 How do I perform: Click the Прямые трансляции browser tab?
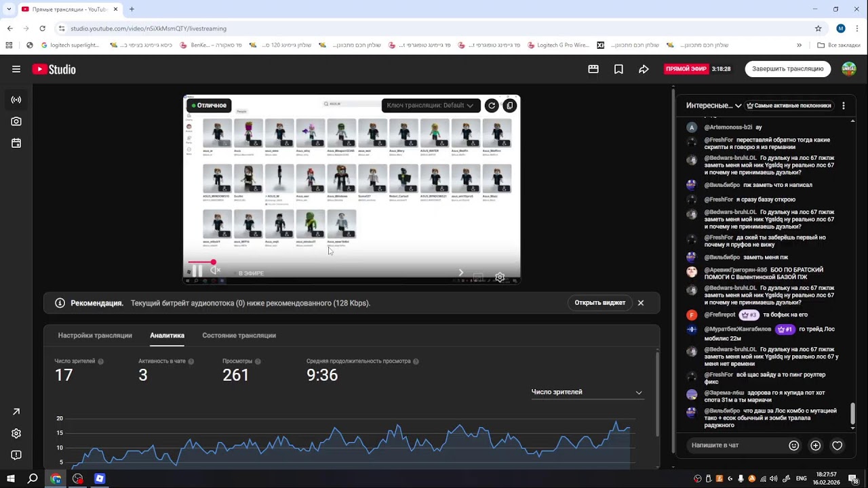pyautogui.click(x=69, y=9)
